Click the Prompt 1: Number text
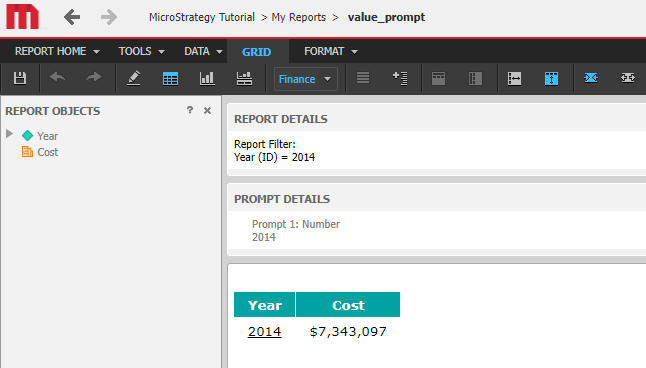This screenshot has width=646, height=368. pos(296,224)
